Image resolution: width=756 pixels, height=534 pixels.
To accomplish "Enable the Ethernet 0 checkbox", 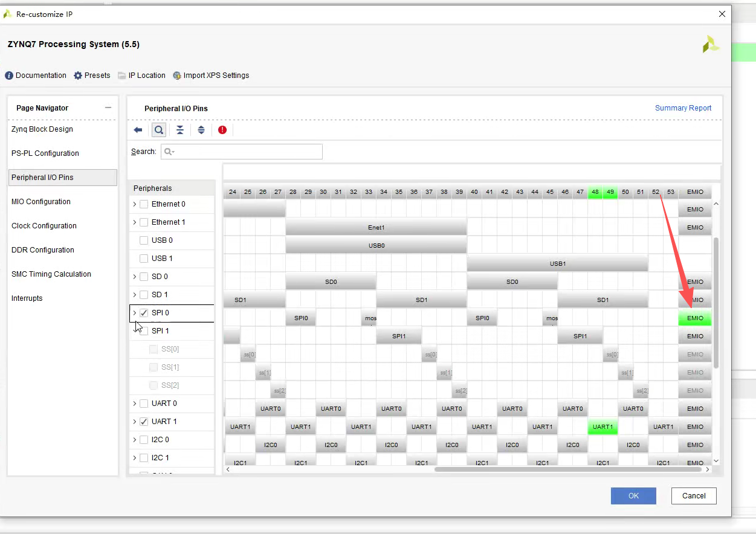I will point(144,204).
